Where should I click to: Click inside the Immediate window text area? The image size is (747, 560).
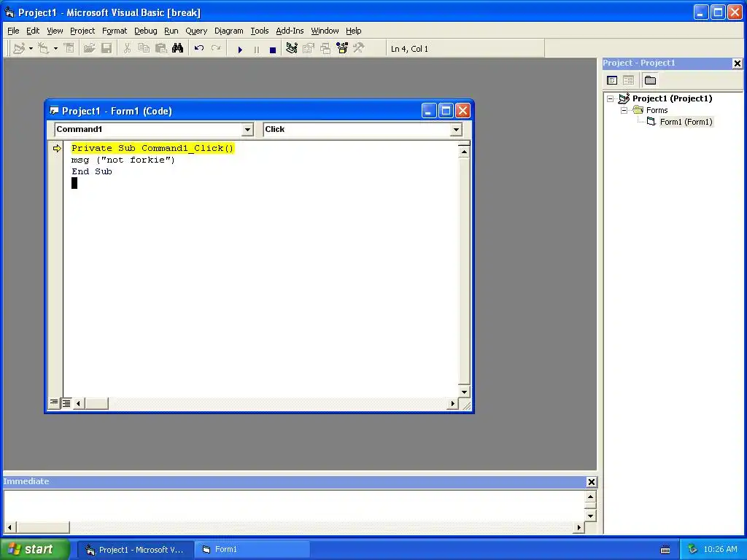coord(295,506)
